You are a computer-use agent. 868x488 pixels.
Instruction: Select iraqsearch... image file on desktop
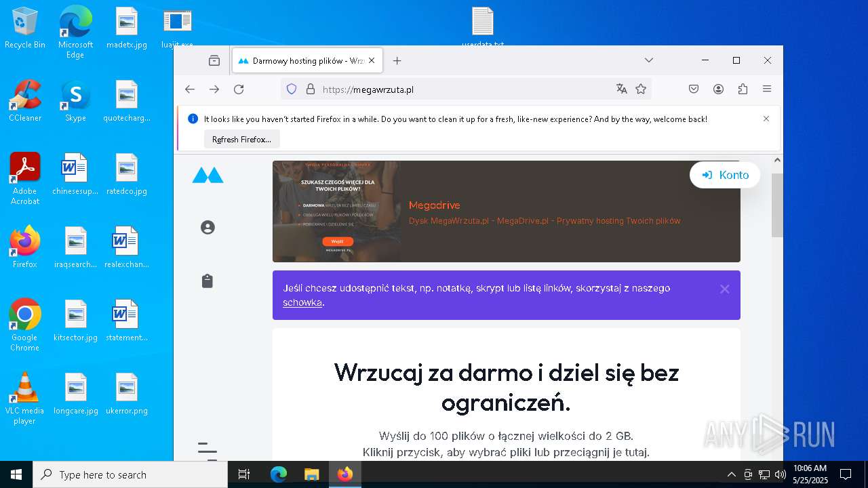coord(75,247)
